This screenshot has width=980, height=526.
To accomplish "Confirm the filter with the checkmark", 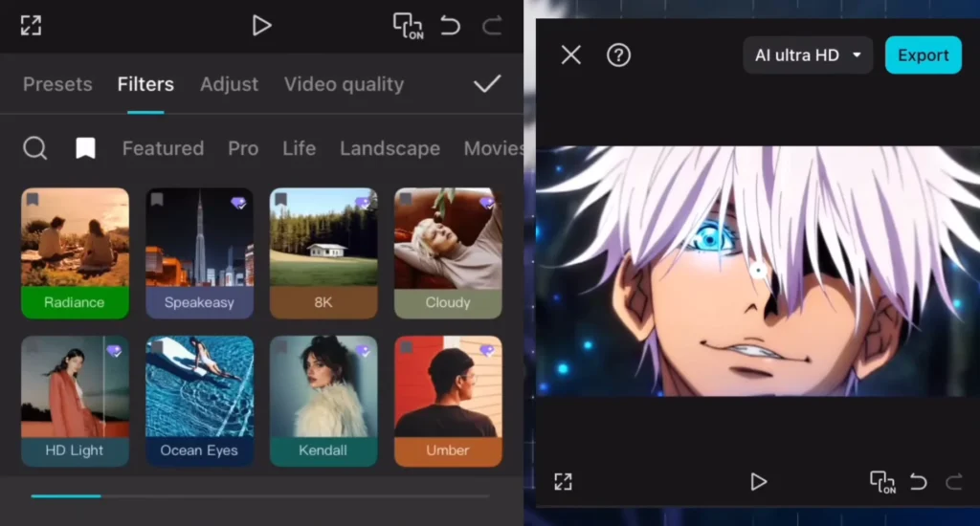I will (487, 84).
